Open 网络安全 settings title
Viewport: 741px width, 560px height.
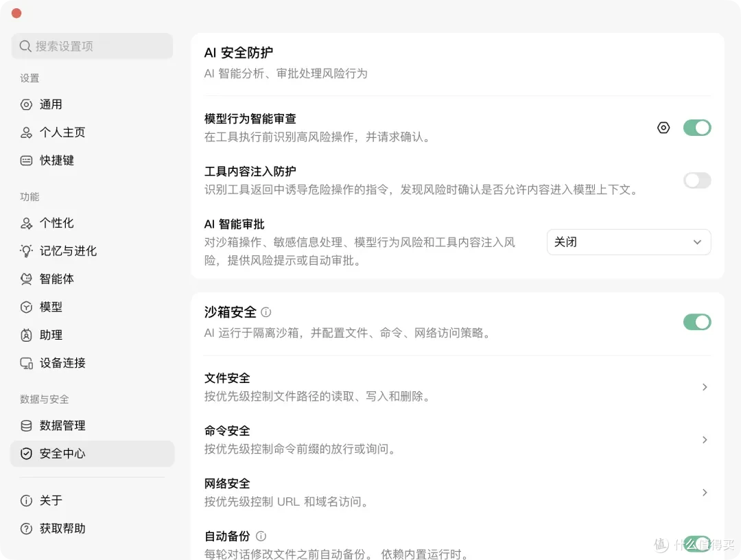point(227,483)
